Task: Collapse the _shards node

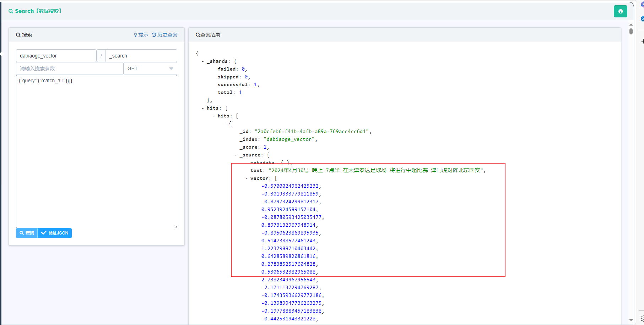Action: point(203,61)
